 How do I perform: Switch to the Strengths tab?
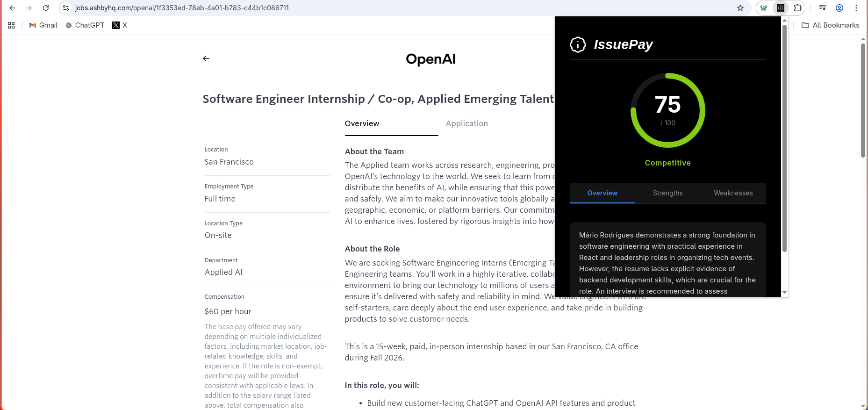[x=667, y=193]
